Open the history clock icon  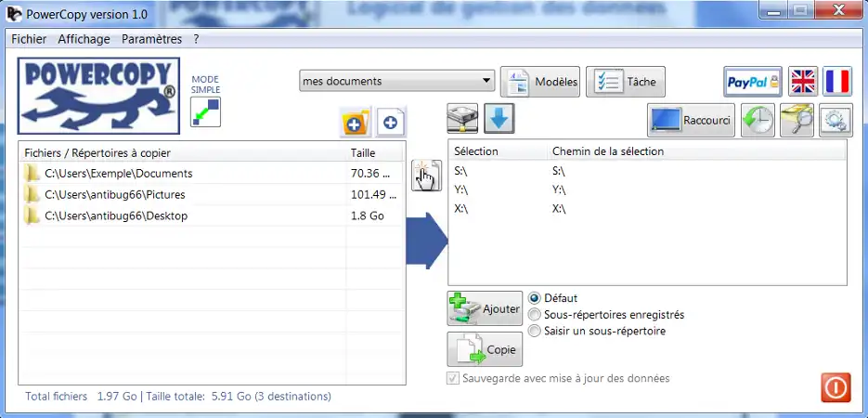click(x=758, y=120)
